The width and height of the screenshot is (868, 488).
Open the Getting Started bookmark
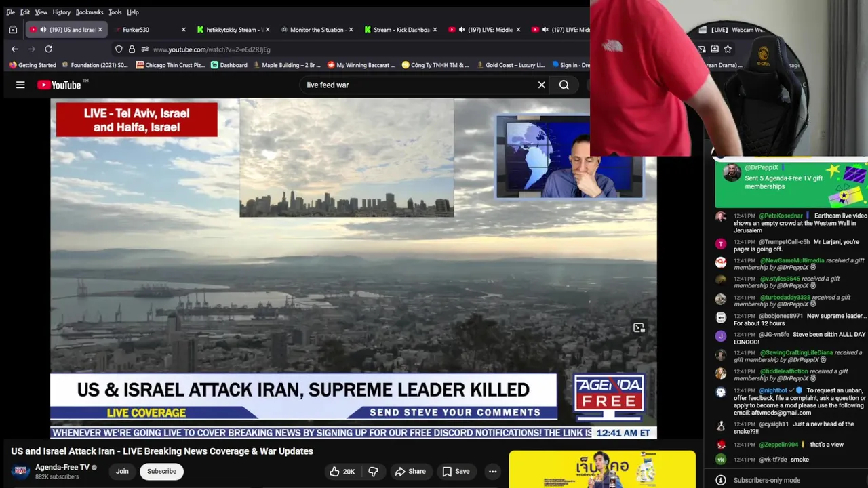click(33, 65)
